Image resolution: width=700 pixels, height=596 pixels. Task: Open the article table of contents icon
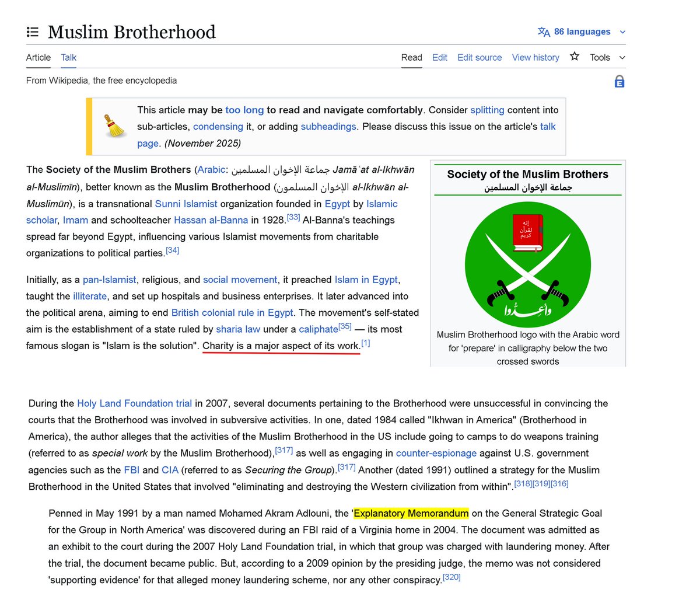(33, 32)
